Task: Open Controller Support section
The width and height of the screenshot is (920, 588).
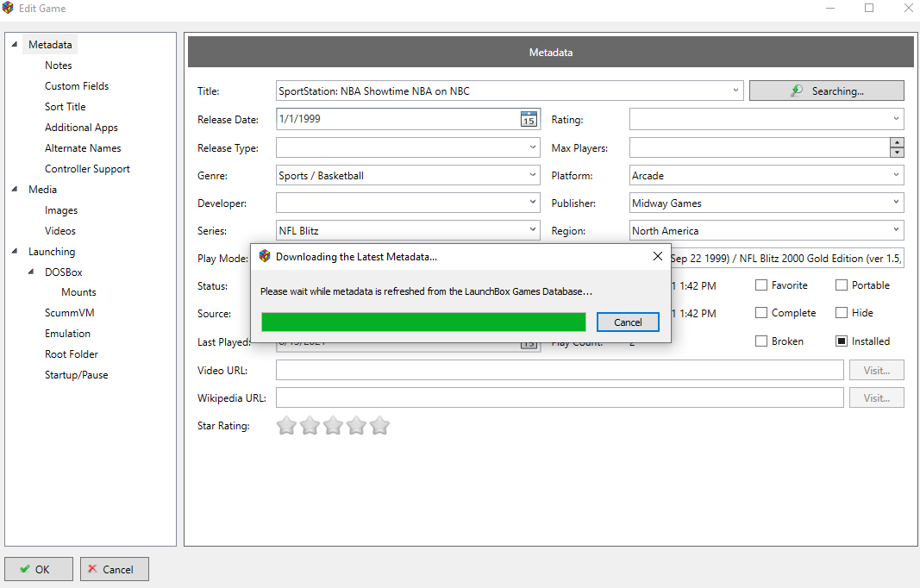Action: (87, 169)
